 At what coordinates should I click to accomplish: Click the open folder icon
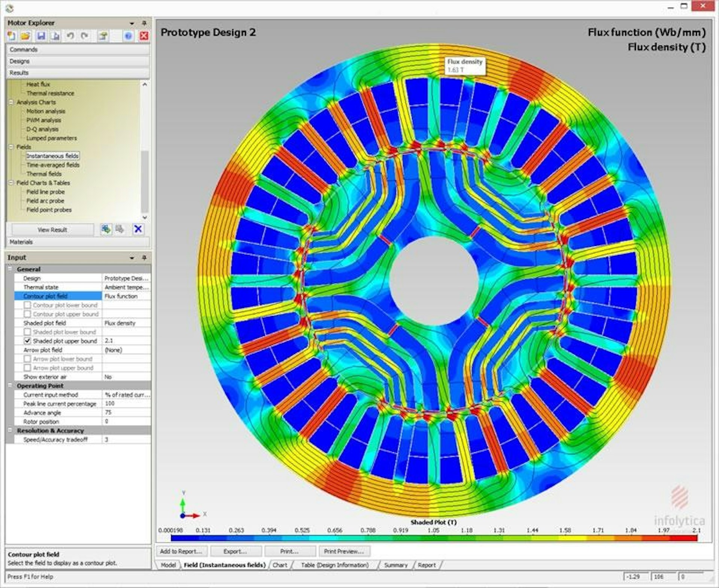25,36
